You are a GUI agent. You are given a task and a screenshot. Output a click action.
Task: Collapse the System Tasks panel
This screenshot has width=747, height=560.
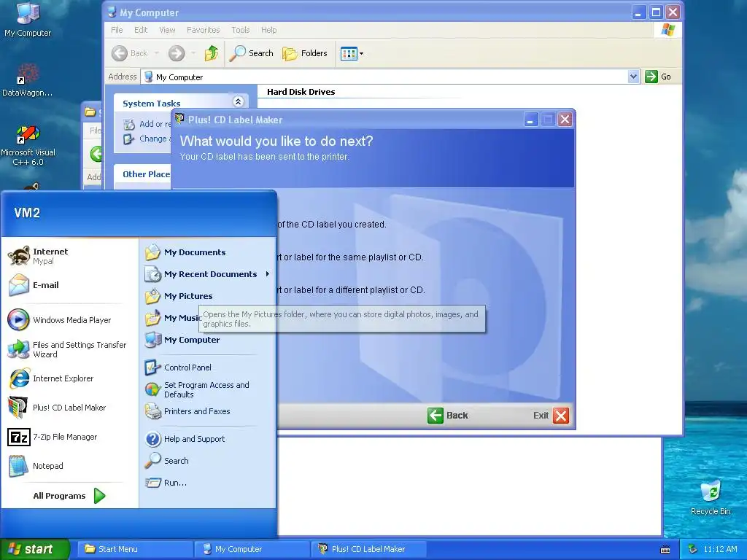[x=239, y=101]
